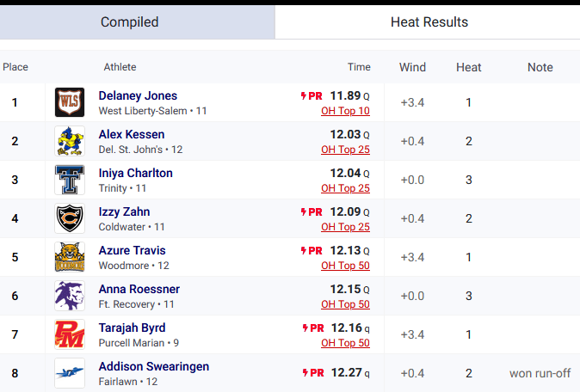The image size is (580, 392).
Task: Switch to the Heat Results tab
Action: tap(429, 21)
